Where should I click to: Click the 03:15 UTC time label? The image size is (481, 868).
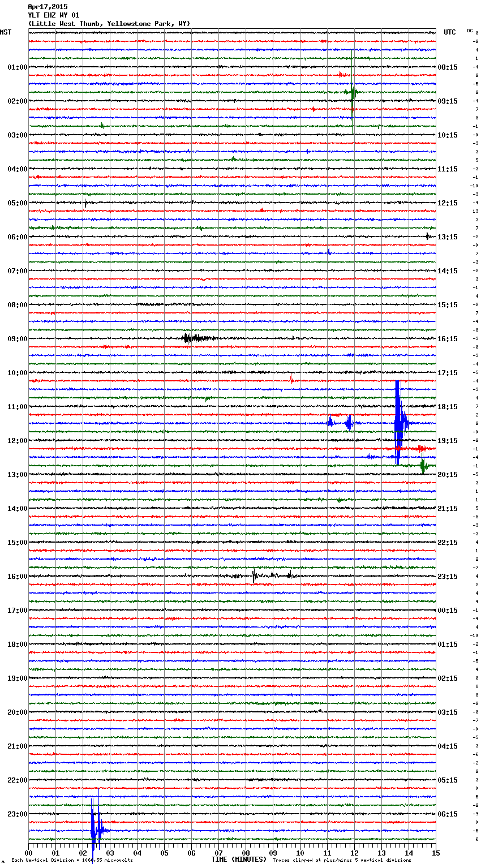coord(448,712)
